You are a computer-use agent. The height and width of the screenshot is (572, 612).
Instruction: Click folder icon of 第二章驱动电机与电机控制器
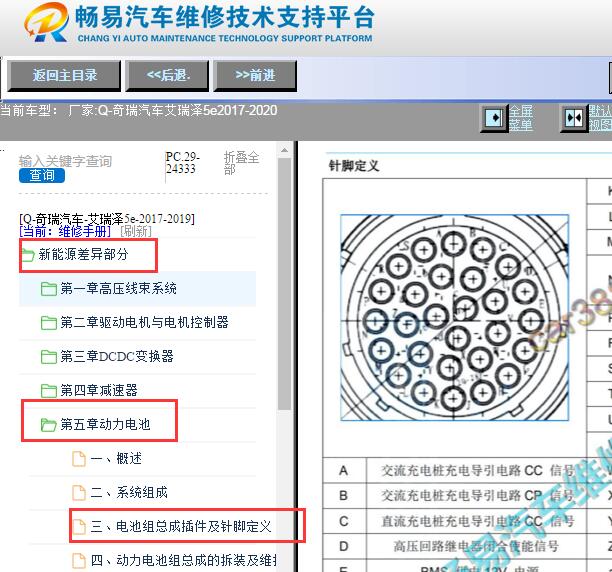(48, 323)
